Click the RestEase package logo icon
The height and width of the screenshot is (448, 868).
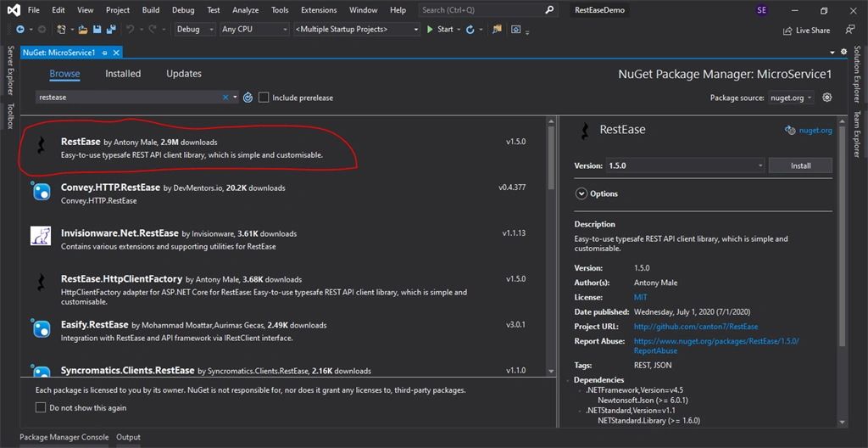click(41, 146)
